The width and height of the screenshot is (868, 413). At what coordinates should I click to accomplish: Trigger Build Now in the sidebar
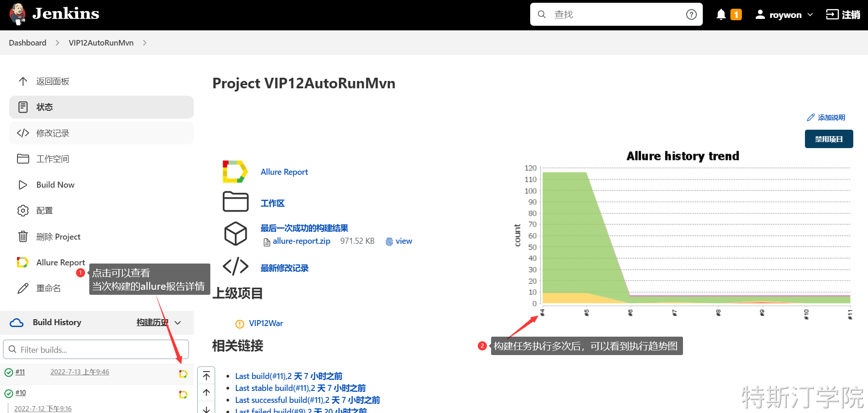click(x=101, y=184)
